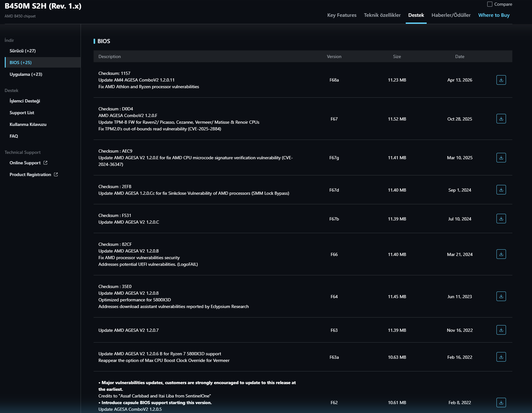Click version cell F68a

coord(334,80)
